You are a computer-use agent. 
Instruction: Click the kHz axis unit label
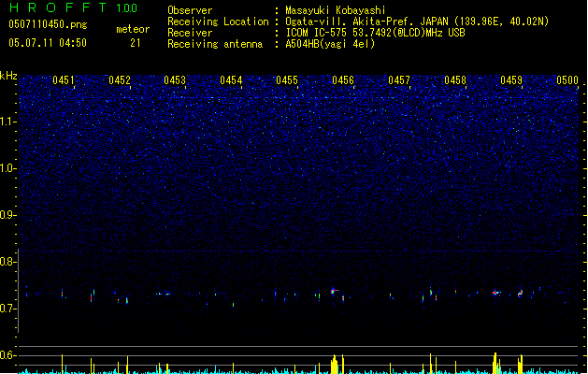(x=8, y=76)
